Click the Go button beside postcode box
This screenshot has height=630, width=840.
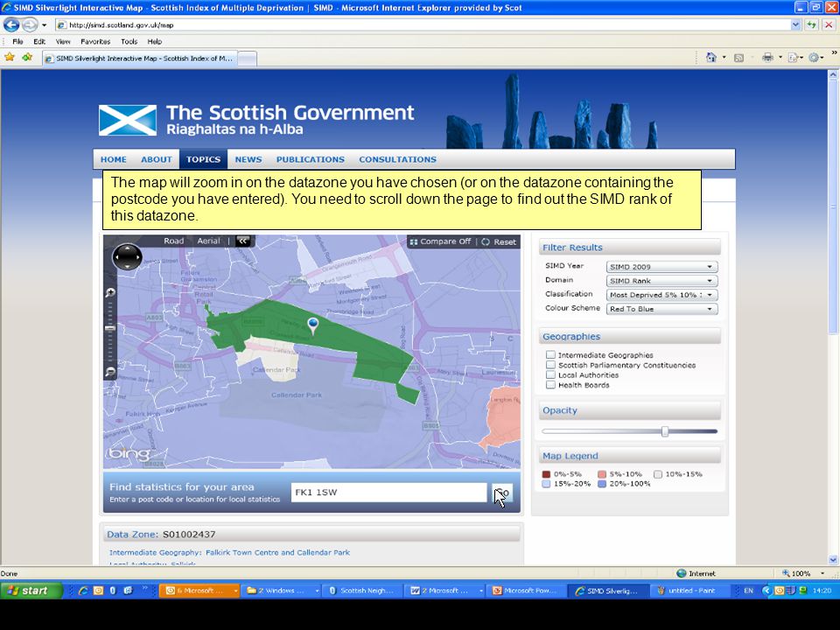[502, 493]
